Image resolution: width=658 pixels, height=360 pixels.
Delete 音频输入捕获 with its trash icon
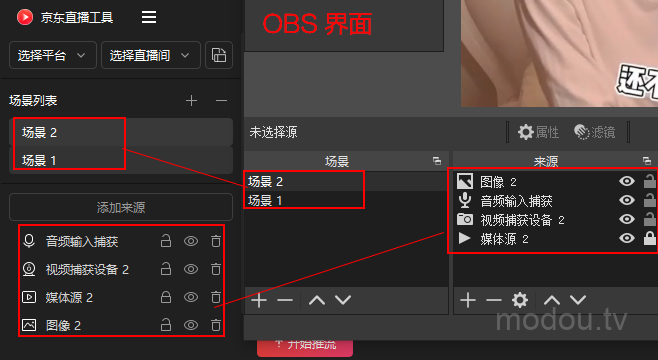click(216, 241)
